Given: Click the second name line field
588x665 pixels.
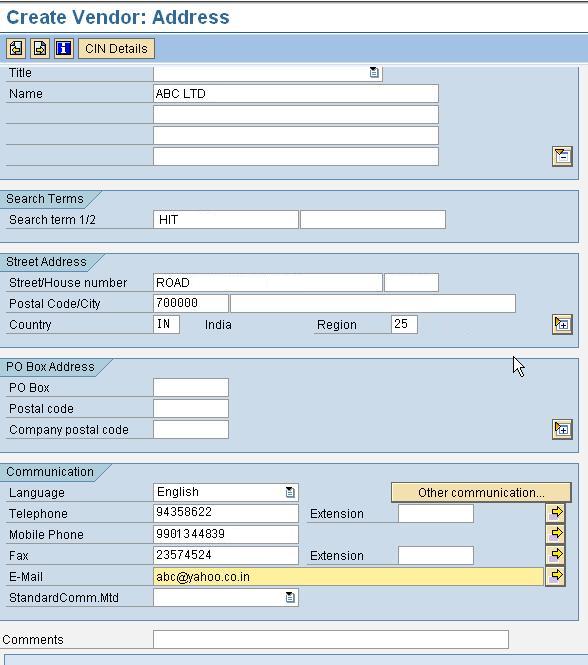Looking at the screenshot, I should click(x=296, y=115).
